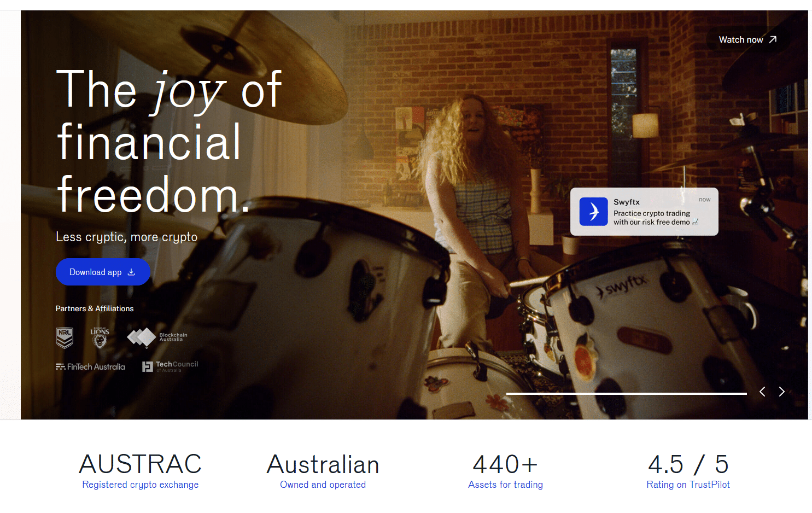Click the 440+ assets figure
Screen dimensions: 812x513
point(505,464)
